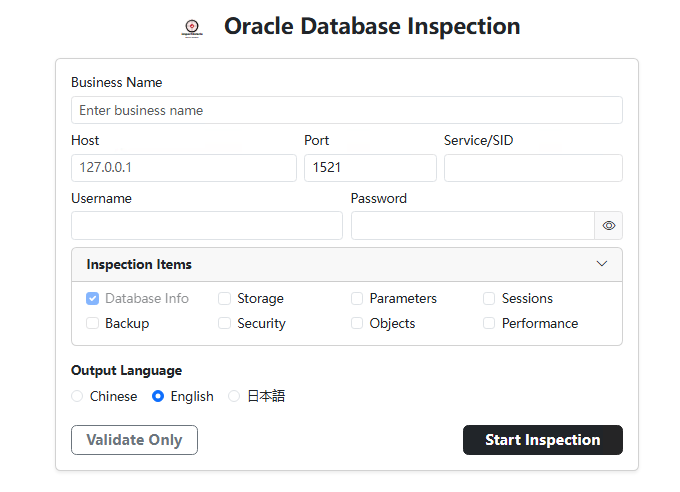
Task: Enable the Parameters checkbox
Action: click(x=357, y=298)
